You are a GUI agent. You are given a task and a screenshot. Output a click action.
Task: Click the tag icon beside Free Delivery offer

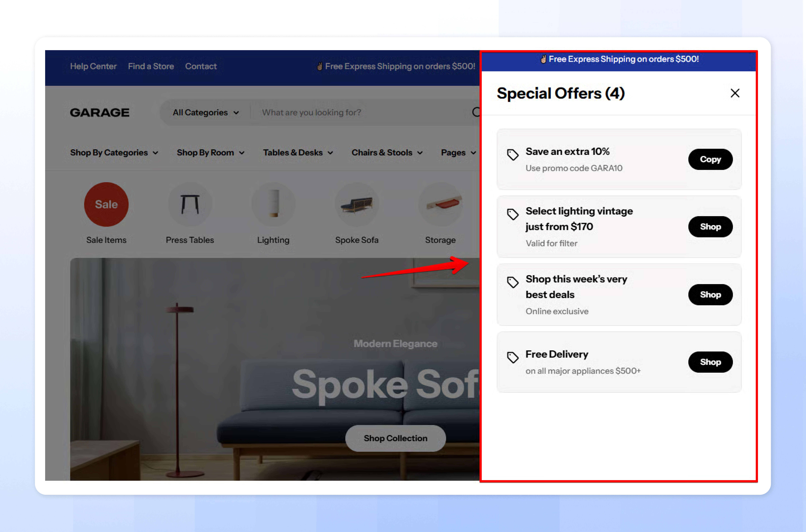point(513,357)
